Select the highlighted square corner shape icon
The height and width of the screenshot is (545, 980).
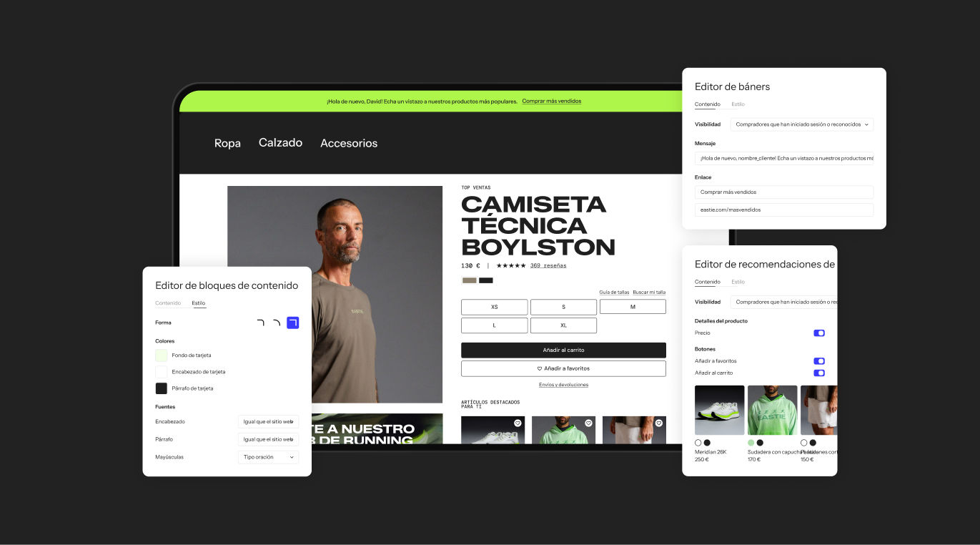pyautogui.click(x=293, y=323)
